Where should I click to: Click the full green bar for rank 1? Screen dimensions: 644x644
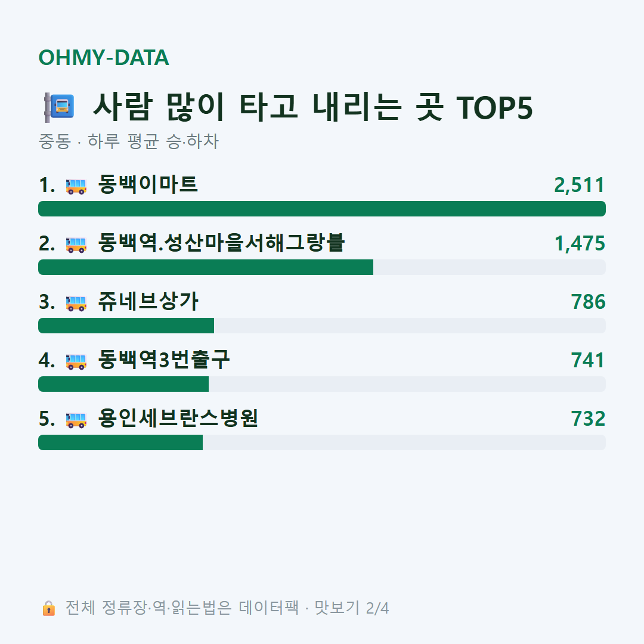click(x=322, y=209)
